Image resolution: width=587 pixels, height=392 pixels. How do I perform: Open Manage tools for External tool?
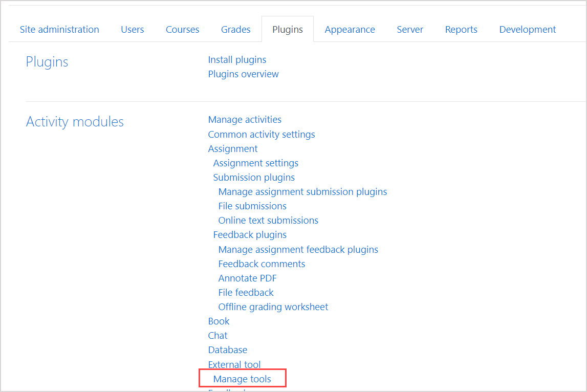click(242, 379)
